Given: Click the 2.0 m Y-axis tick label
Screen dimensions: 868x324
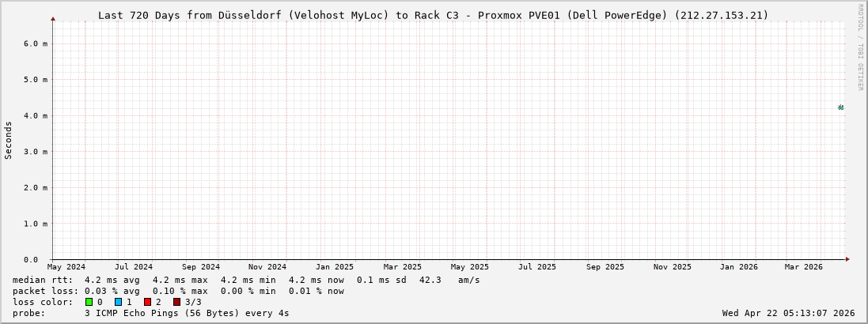Looking at the screenshot, I should tap(35, 187).
